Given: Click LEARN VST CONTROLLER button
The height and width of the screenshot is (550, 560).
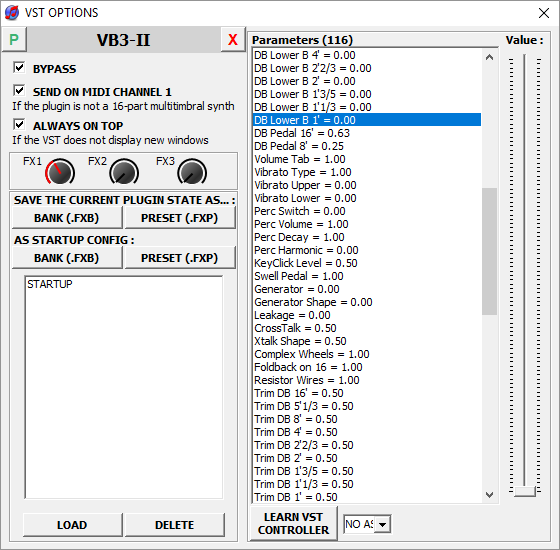Looking at the screenshot, I should tap(293, 524).
